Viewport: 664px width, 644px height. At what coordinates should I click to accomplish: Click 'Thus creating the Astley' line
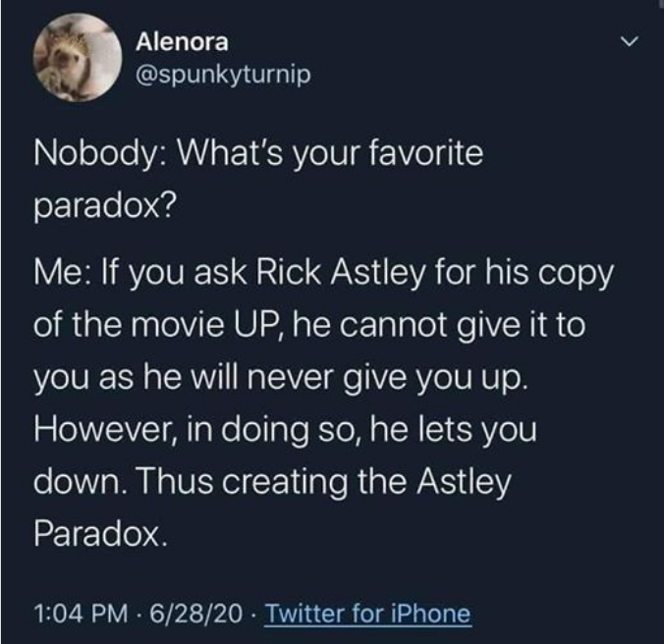323,482
